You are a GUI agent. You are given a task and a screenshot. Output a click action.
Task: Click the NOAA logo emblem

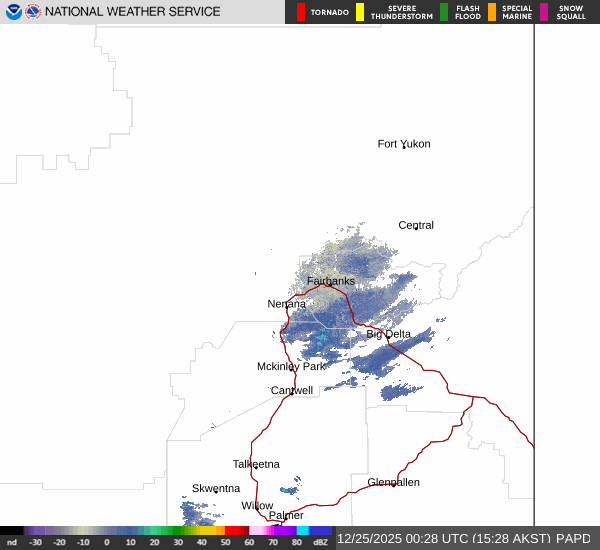point(13,12)
